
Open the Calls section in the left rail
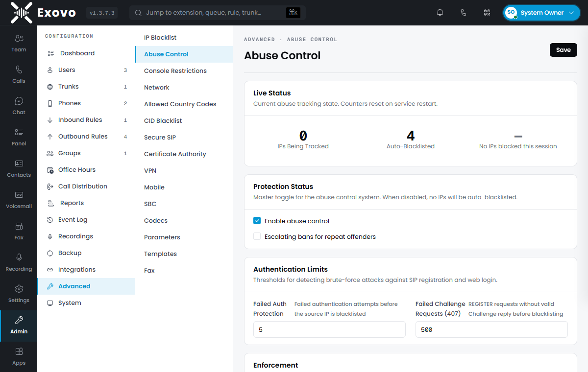pyautogui.click(x=19, y=74)
